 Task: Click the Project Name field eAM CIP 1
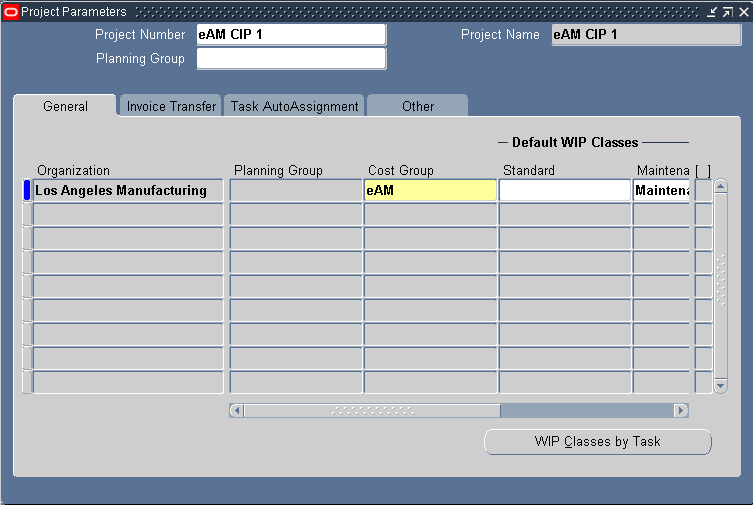[x=646, y=35]
